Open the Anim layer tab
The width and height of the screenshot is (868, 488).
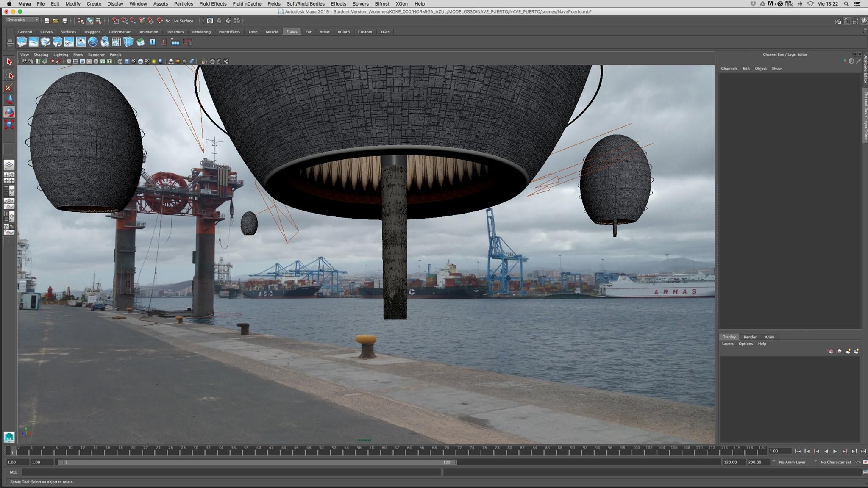click(x=769, y=337)
